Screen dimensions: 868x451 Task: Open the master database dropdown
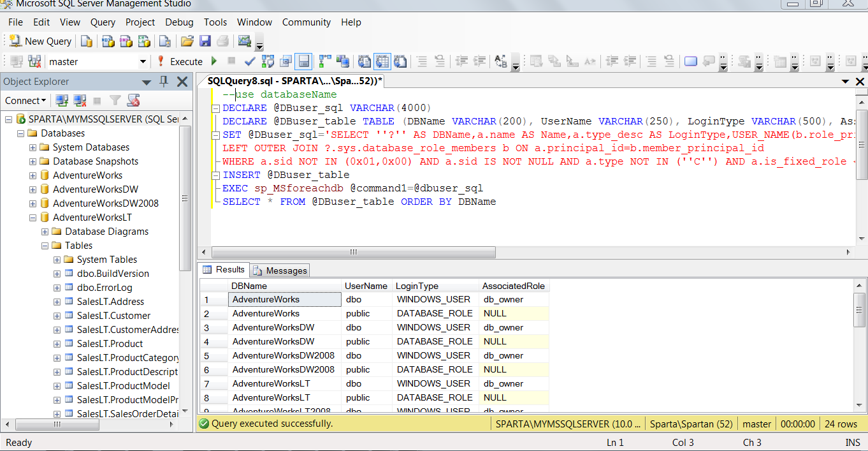143,62
